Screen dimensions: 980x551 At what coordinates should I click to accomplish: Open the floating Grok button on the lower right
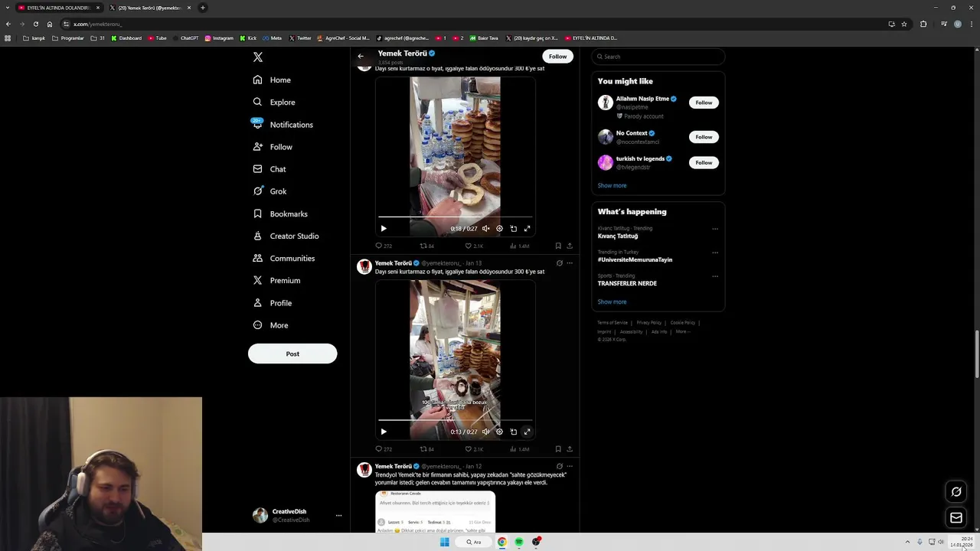(x=956, y=492)
